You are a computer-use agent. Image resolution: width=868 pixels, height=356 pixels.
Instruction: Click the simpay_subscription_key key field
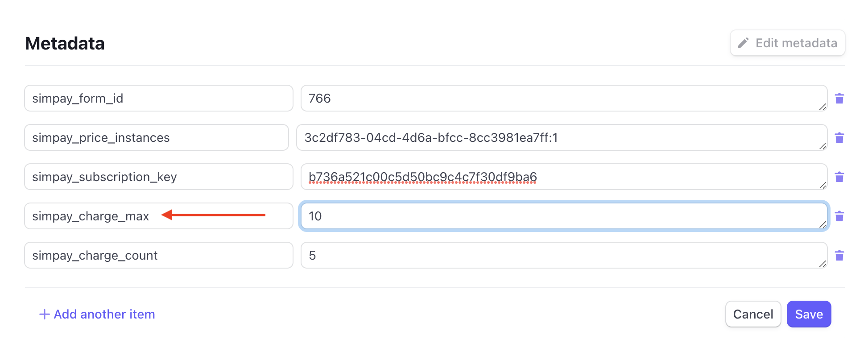(158, 177)
